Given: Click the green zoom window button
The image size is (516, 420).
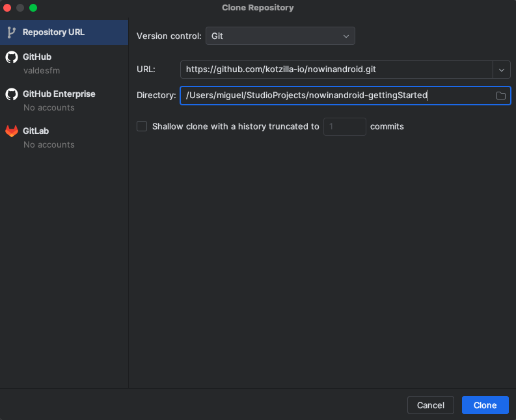Looking at the screenshot, I should point(33,8).
